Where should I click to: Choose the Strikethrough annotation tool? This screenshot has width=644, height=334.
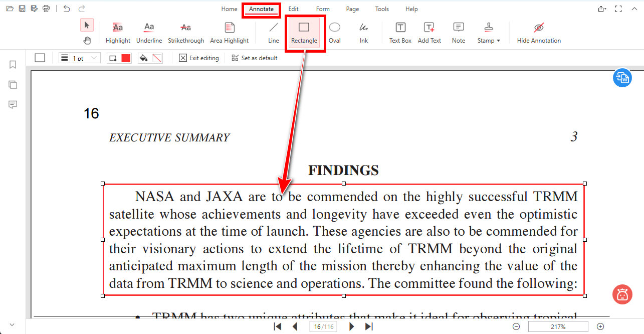(186, 33)
